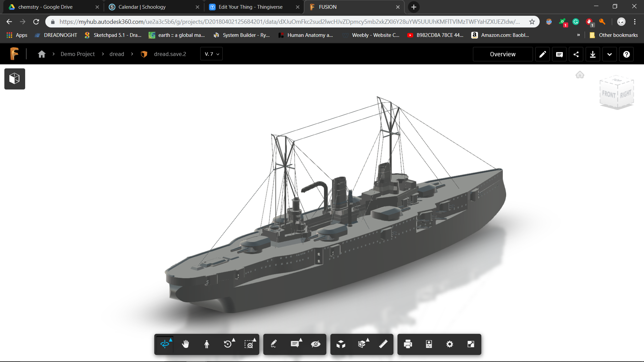
Task: Click the RIGHT face of the view cube
Action: pyautogui.click(x=626, y=94)
